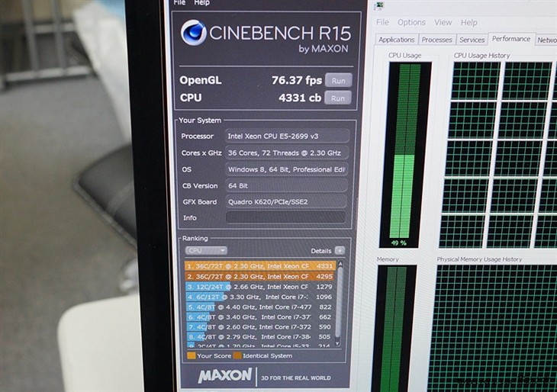Click ranking list scroll down arrow
The width and height of the screenshot is (557, 392).
coord(338,343)
